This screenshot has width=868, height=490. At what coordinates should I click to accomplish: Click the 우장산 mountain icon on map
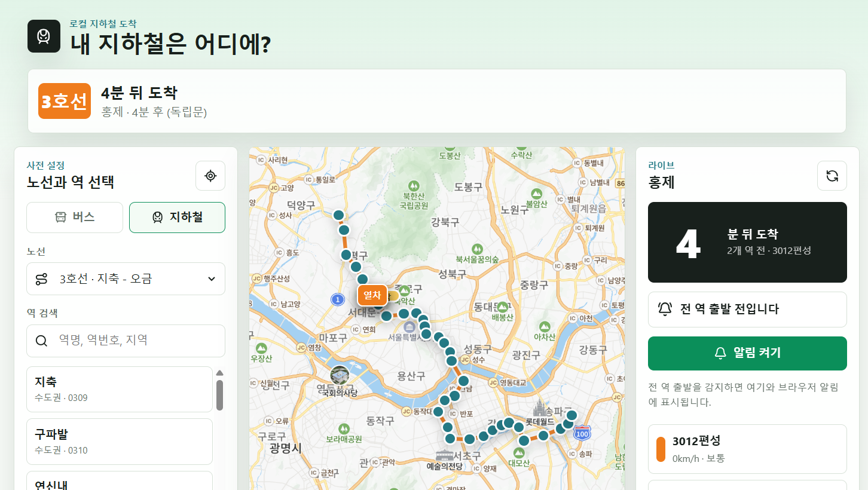point(261,349)
